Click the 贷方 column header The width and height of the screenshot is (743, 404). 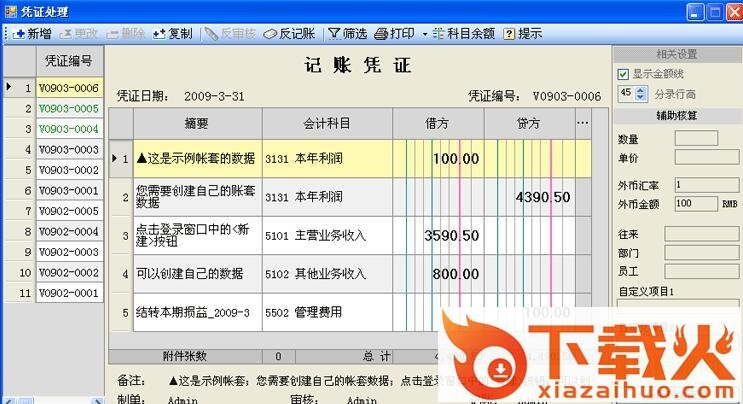[529, 124]
